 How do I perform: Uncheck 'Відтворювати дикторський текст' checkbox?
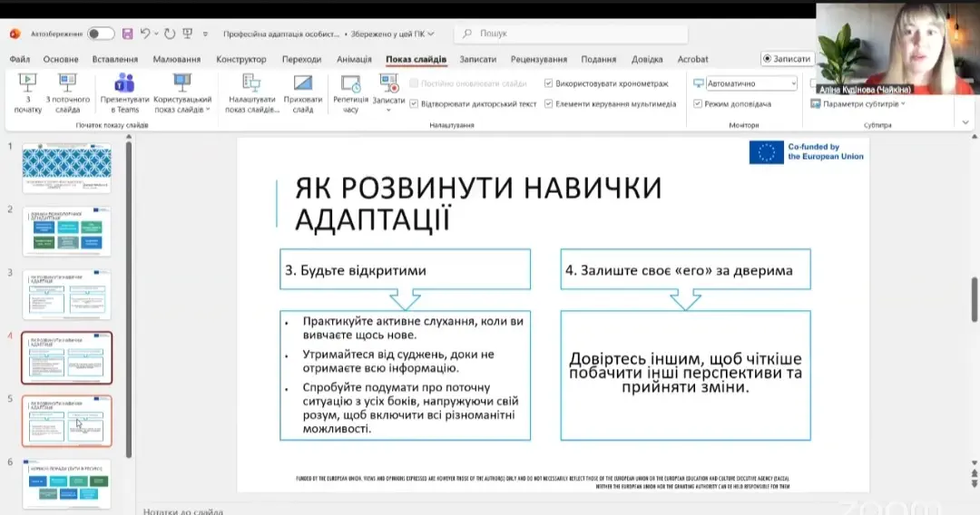point(414,104)
